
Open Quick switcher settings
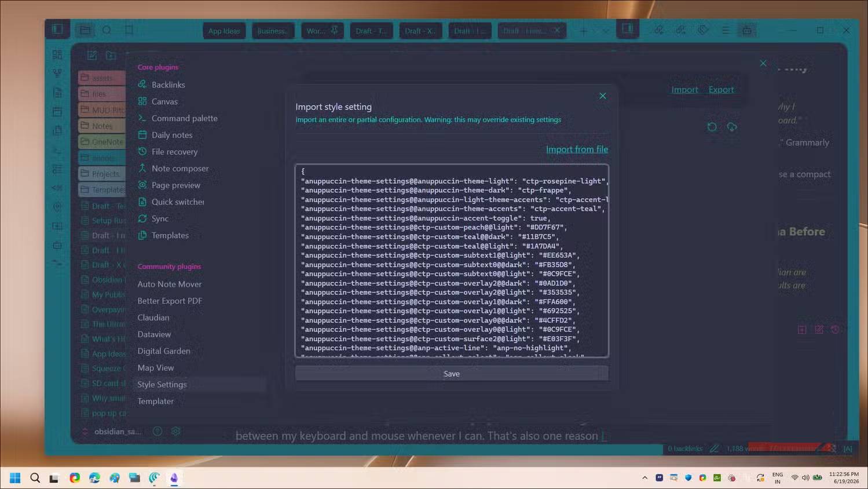click(178, 202)
